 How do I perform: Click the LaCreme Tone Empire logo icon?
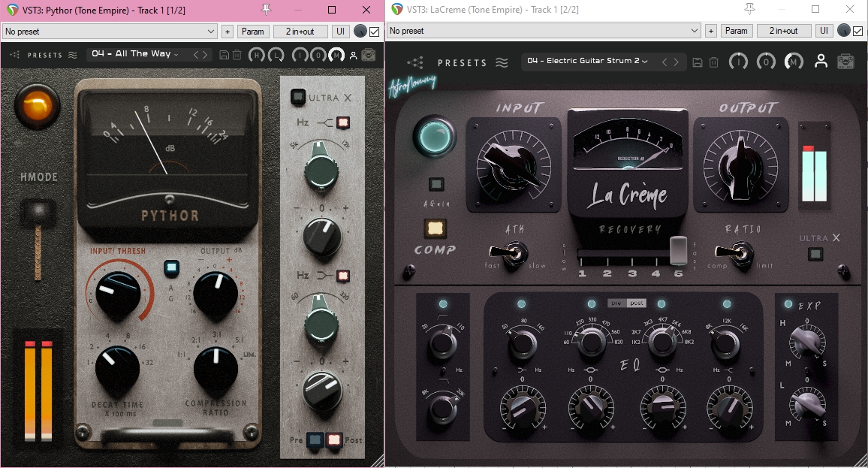(x=845, y=62)
